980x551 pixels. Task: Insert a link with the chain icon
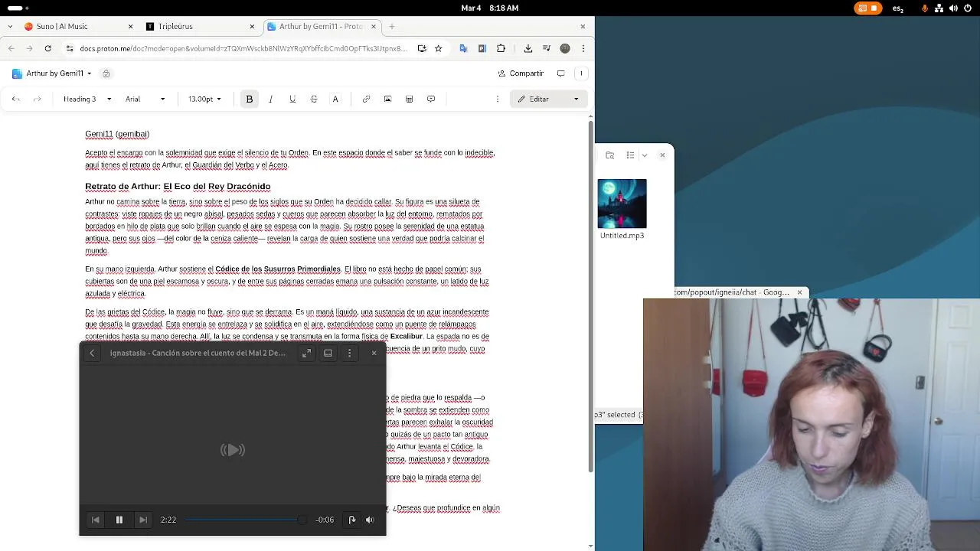click(x=366, y=99)
